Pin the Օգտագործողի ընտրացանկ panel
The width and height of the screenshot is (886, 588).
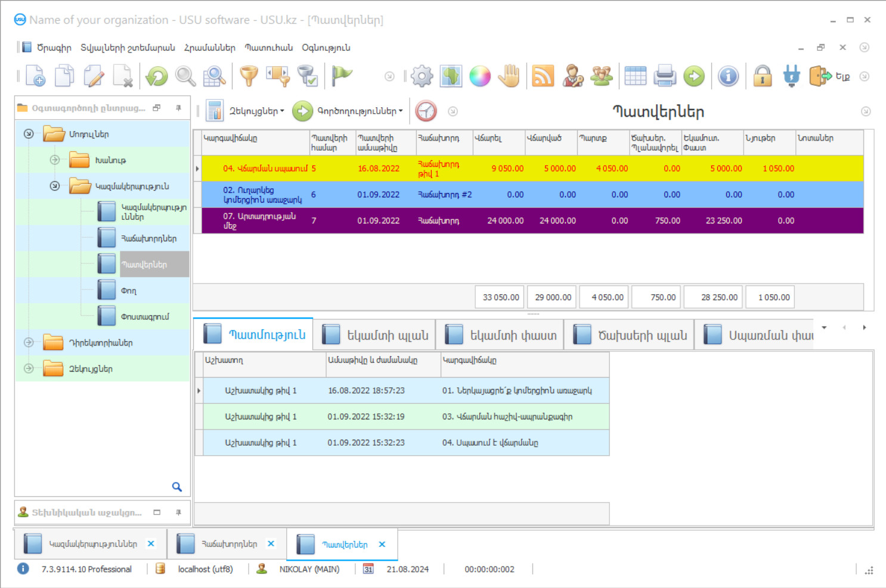click(178, 108)
